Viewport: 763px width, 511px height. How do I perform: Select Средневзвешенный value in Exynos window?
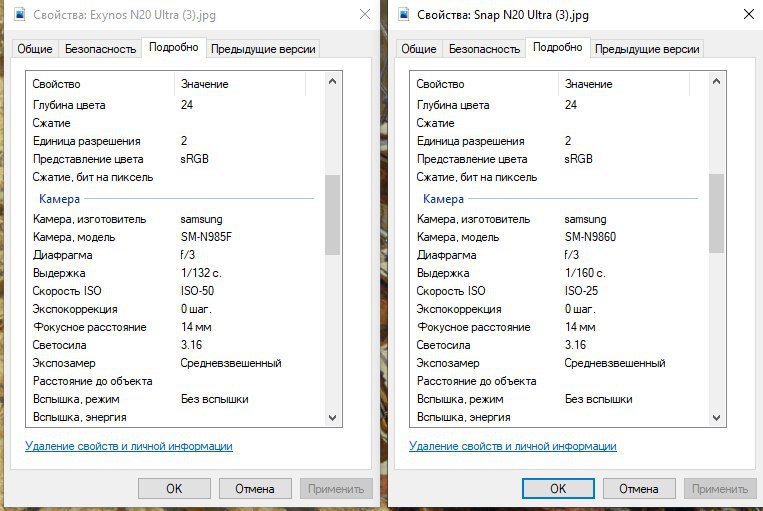click(x=231, y=363)
